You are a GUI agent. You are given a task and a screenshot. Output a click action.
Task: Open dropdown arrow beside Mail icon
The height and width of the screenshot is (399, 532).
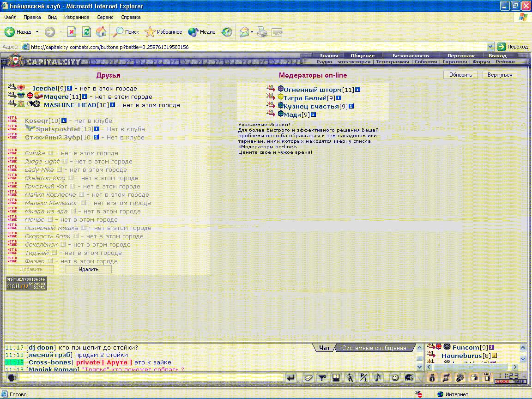(252, 32)
